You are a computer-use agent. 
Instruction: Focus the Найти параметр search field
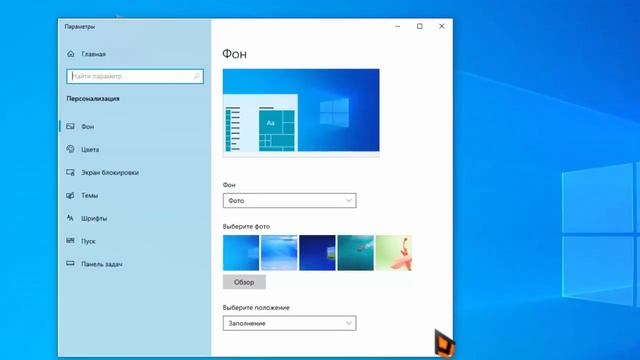135,76
